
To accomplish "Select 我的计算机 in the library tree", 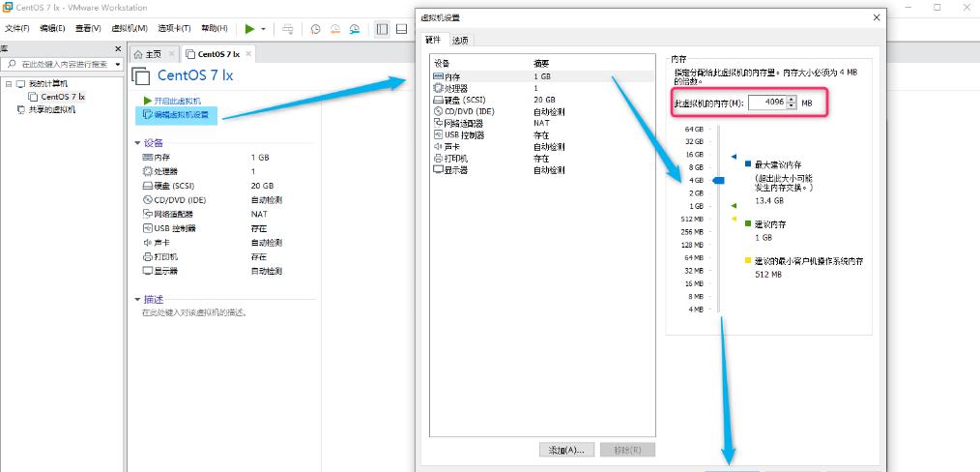I will coord(48,83).
